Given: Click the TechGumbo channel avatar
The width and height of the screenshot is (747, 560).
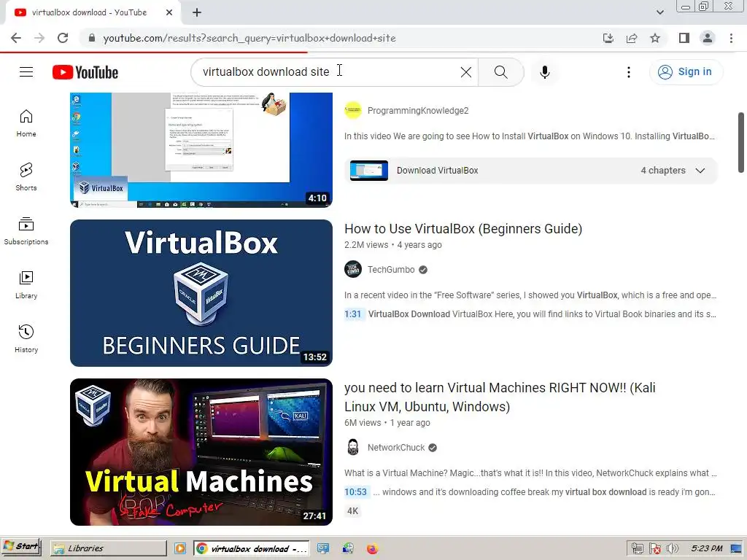Looking at the screenshot, I should click(x=353, y=270).
